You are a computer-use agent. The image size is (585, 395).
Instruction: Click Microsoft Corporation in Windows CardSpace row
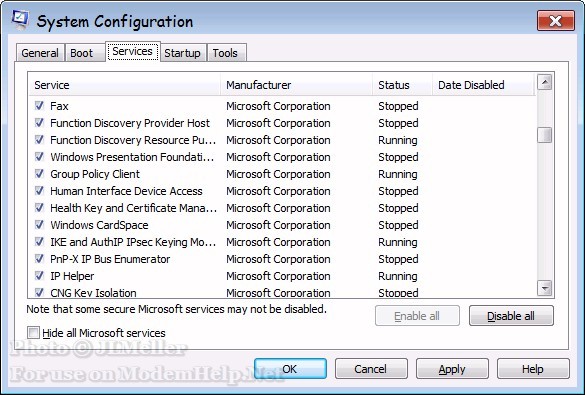click(278, 225)
